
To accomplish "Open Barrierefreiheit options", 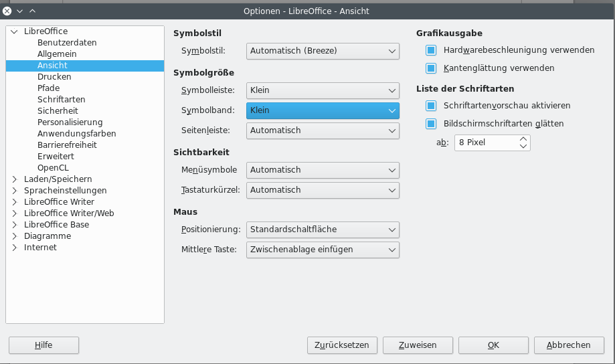I will coord(67,145).
